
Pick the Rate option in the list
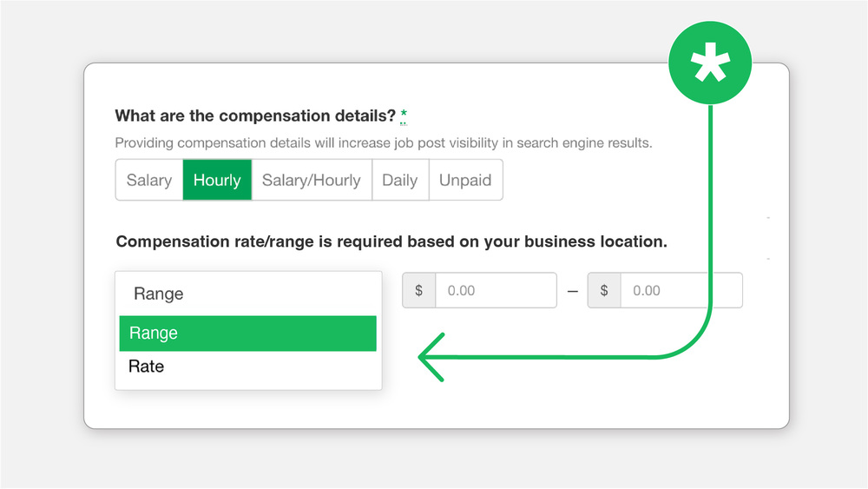point(248,367)
